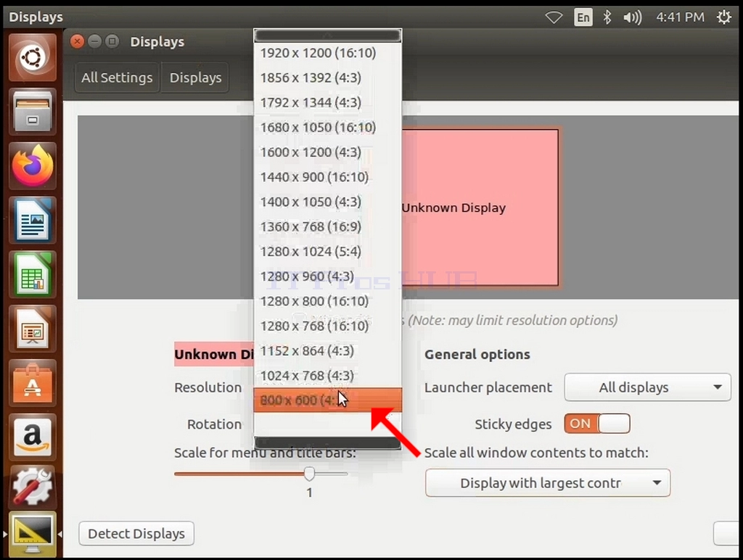Open Firefox web browser
The width and height of the screenshot is (743, 560).
(x=32, y=166)
